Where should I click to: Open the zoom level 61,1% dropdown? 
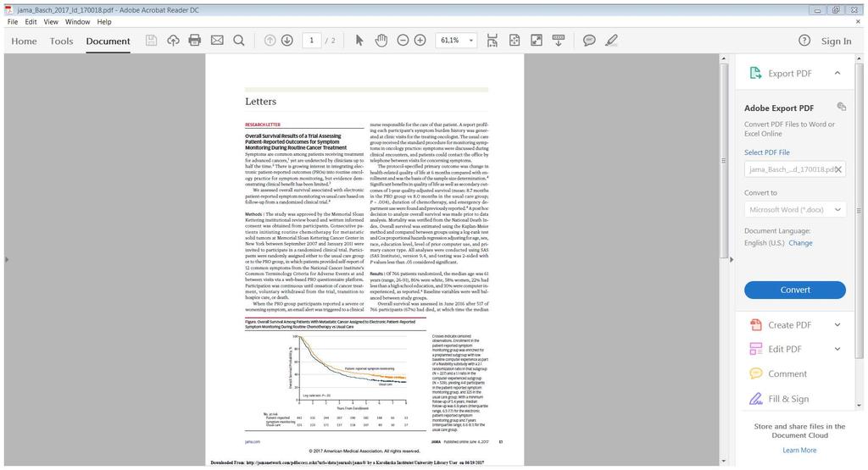pyautogui.click(x=470, y=41)
